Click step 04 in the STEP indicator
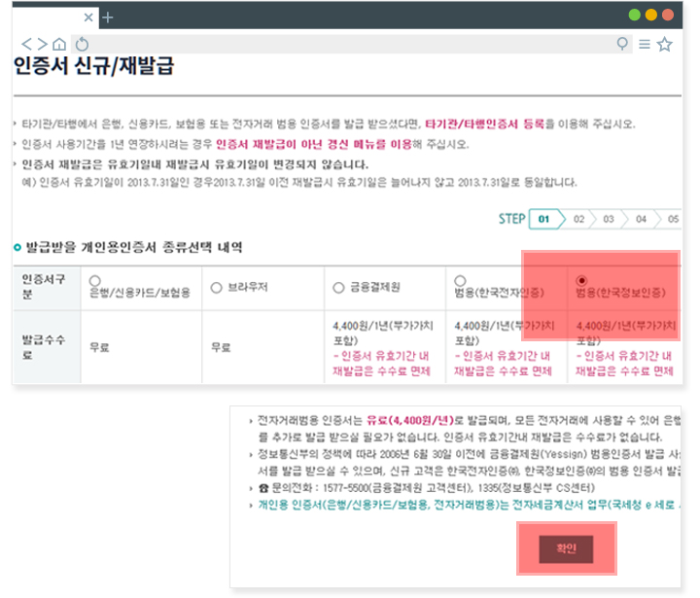700x598 pixels. click(641, 219)
